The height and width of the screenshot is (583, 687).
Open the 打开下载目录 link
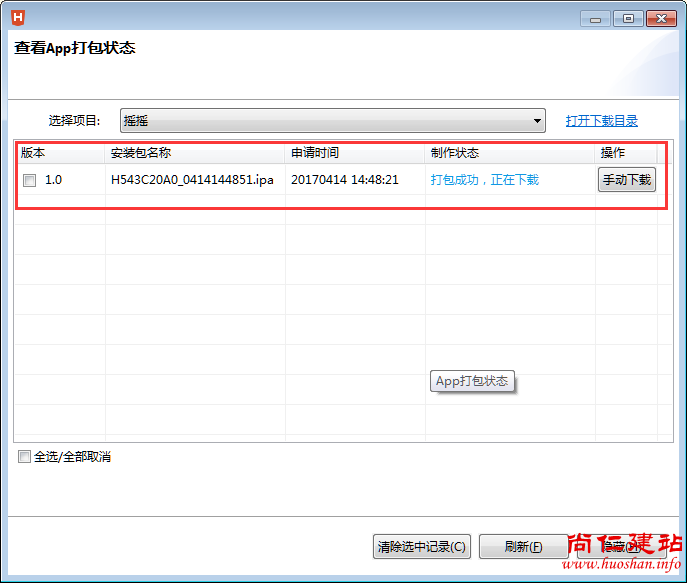(601, 121)
